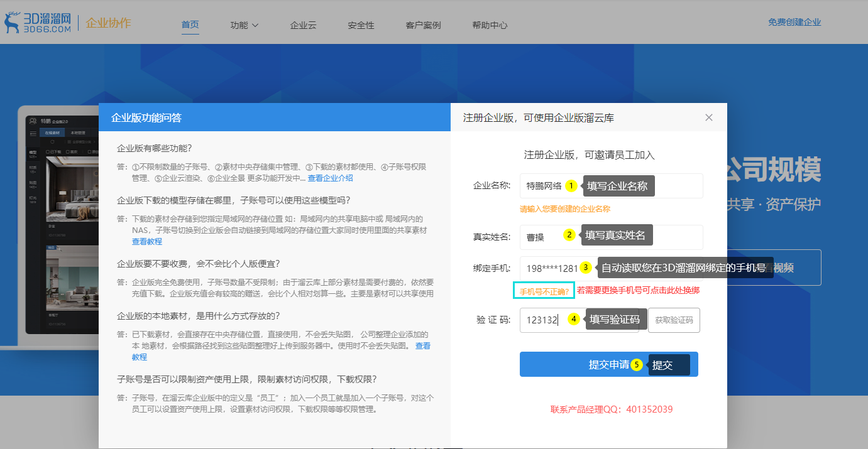Click question 企业版有哪些功能?
868x449 pixels.
(x=154, y=148)
